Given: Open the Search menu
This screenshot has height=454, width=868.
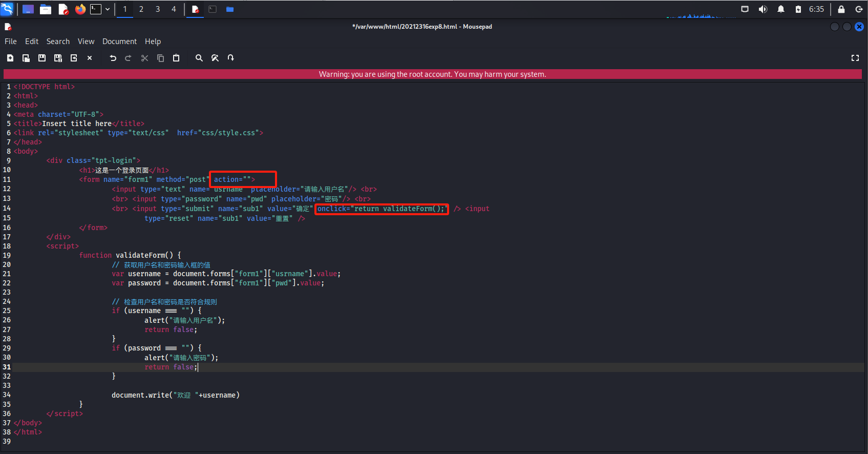Looking at the screenshot, I should pyautogui.click(x=58, y=42).
